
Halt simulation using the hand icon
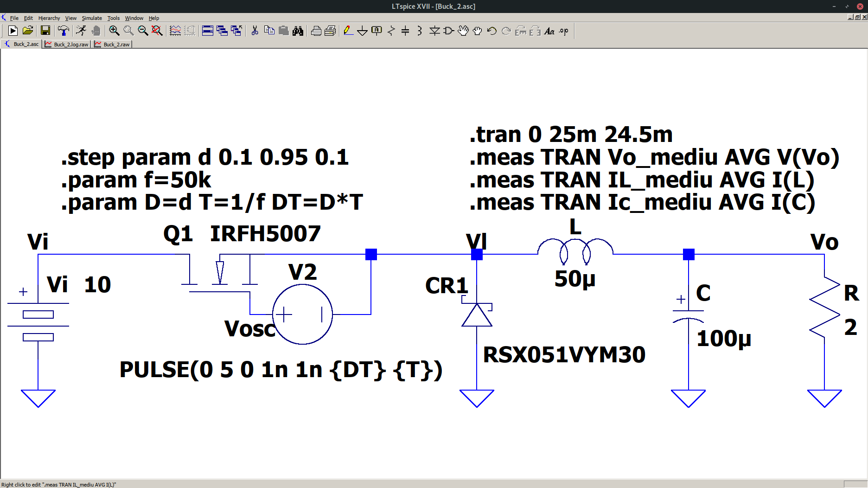pyautogui.click(x=96, y=31)
